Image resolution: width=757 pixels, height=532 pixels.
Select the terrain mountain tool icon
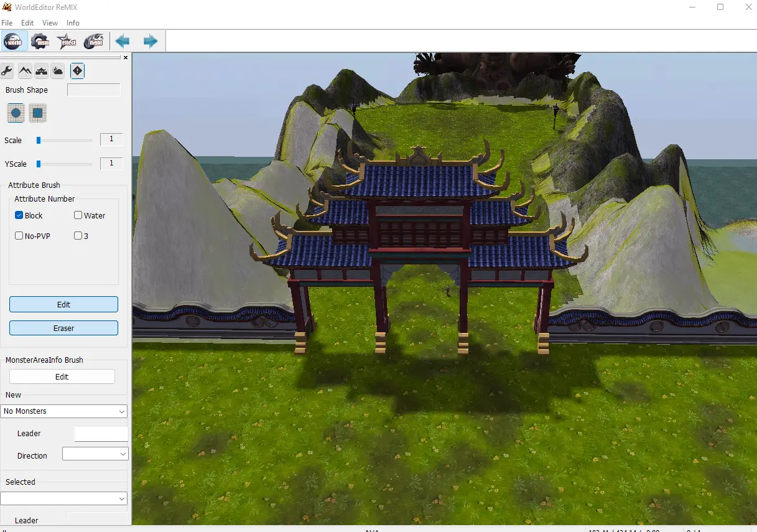coord(25,71)
